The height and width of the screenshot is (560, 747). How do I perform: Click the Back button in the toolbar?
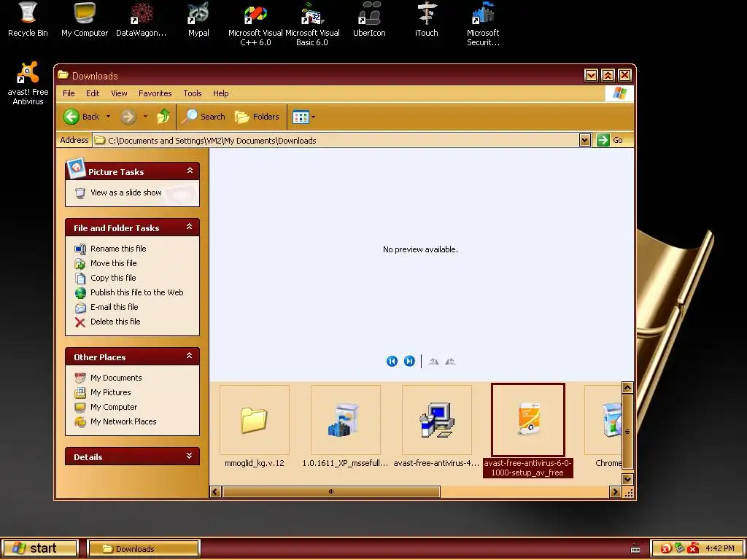(82, 117)
